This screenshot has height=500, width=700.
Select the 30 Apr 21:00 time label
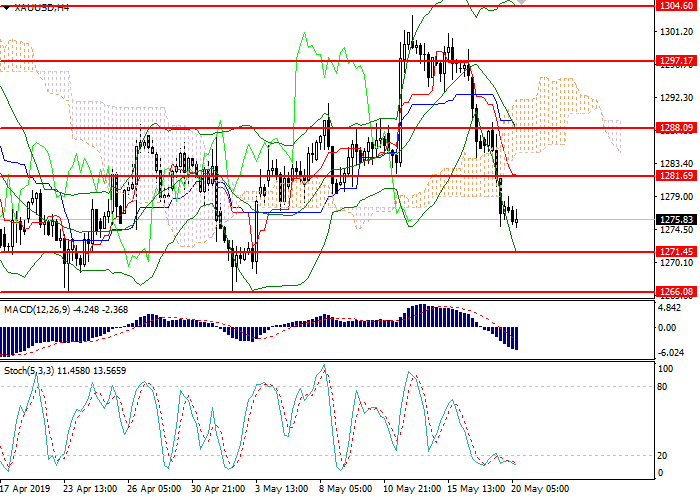tap(220, 491)
